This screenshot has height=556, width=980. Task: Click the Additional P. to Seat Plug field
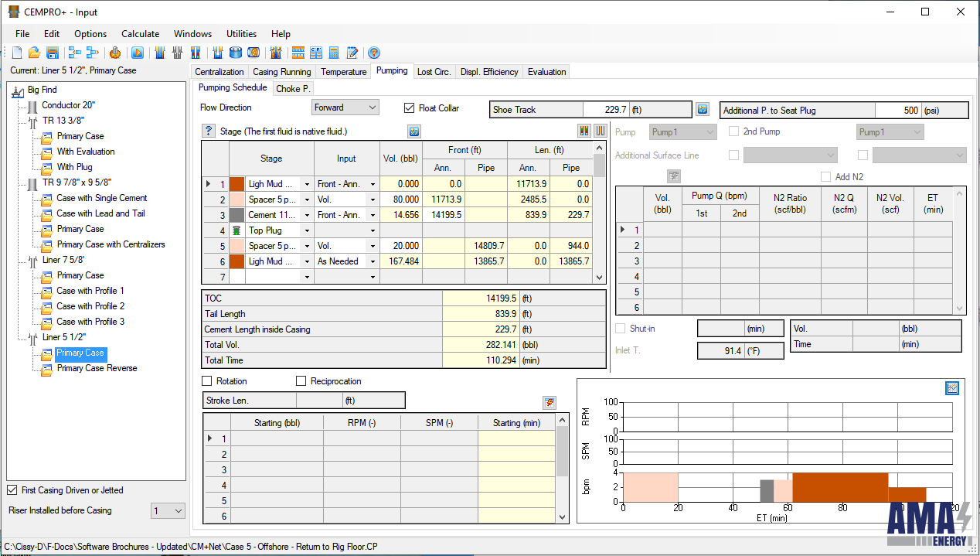pyautogui.click(x=898, y=111)
